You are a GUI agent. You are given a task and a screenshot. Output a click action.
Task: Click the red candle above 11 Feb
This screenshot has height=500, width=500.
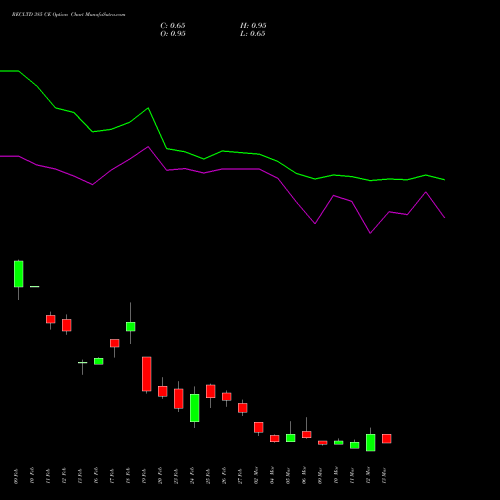click(x=51, y=319)
